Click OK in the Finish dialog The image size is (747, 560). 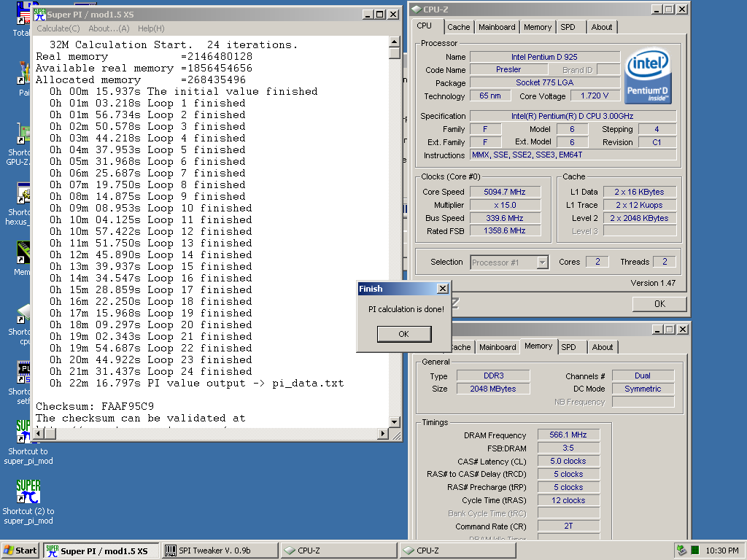404,334
